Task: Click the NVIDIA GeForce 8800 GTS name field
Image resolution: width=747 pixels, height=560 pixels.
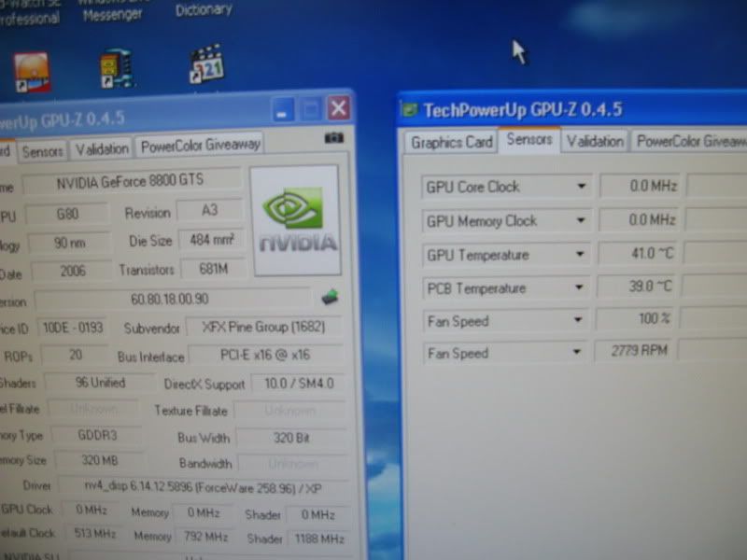Action: 131,181
